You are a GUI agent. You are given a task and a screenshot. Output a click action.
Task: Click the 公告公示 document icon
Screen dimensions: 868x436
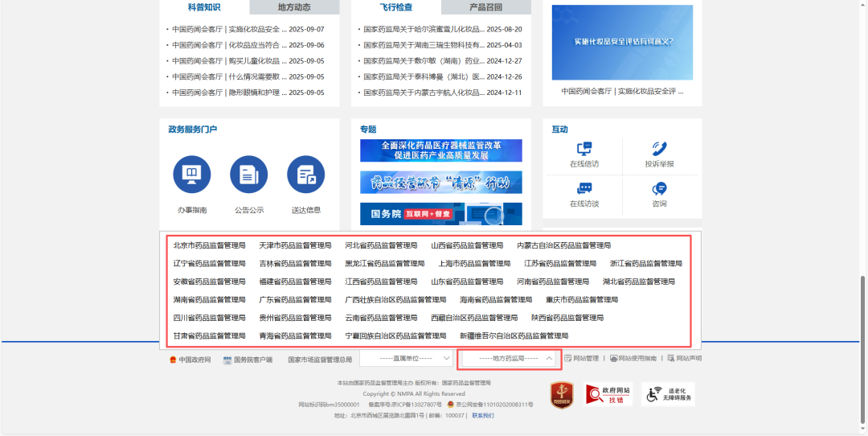[248, 175]
